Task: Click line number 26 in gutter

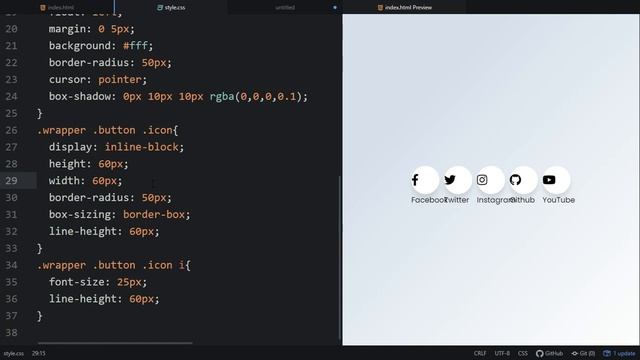Action: click(x=11, y=130)
